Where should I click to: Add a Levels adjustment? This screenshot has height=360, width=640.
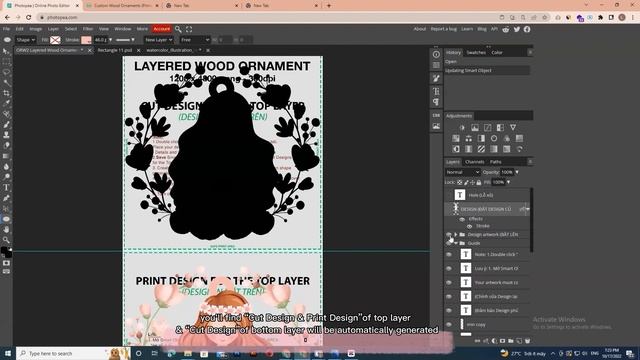click(475, 128)
